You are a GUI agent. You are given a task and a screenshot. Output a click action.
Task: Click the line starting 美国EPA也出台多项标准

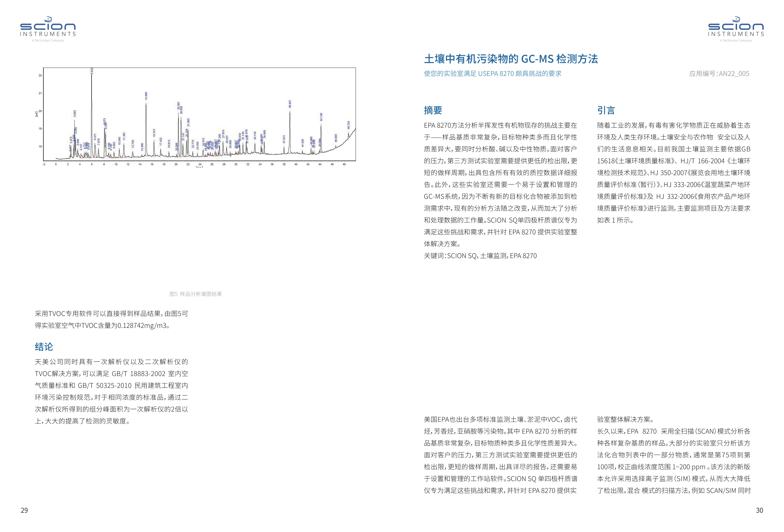[x=501, y=419]
